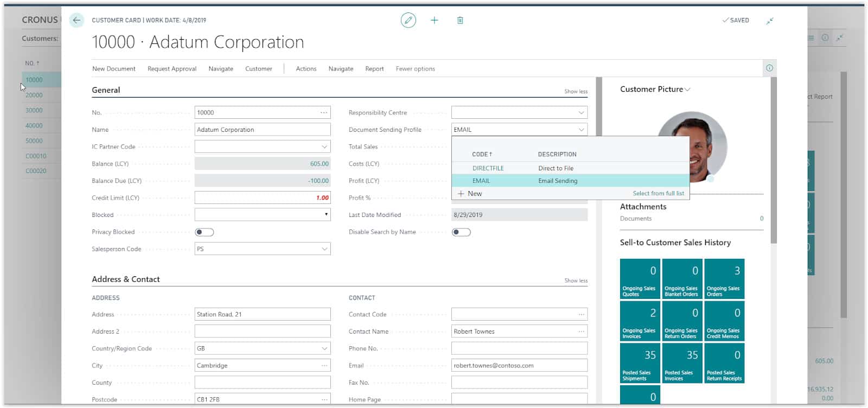Open the Actions menu

tap(306, 69)
